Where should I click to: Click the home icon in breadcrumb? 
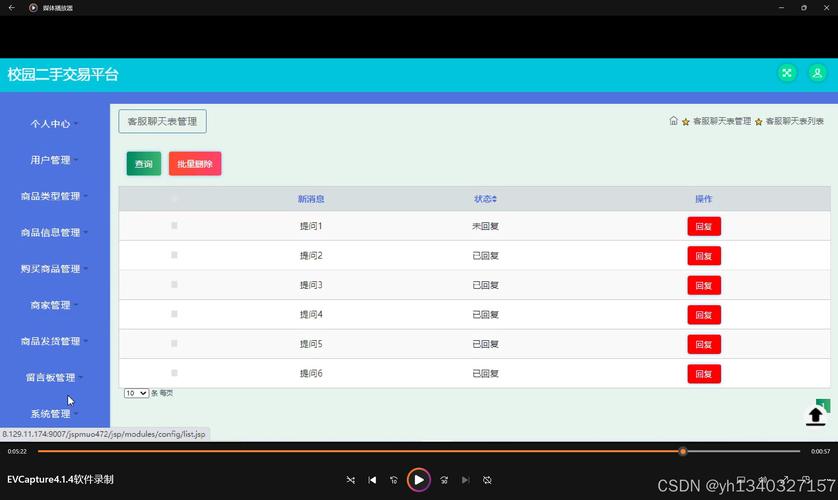coord(674,121)
